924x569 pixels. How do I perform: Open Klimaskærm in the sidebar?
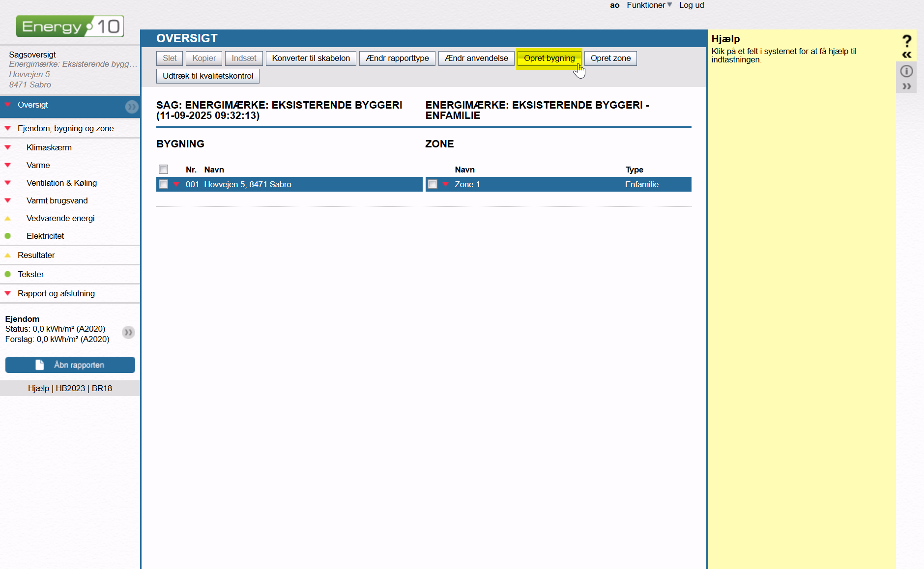point(49,147)
